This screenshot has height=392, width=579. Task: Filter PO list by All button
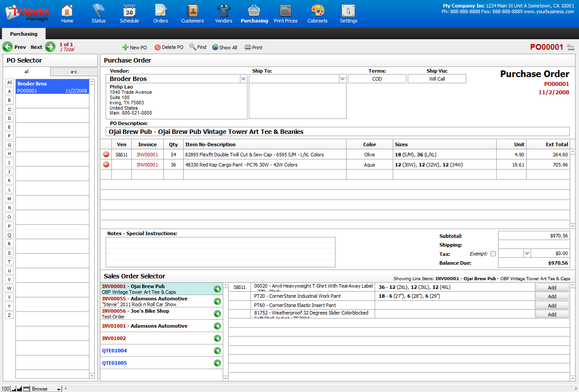[9, 82]
